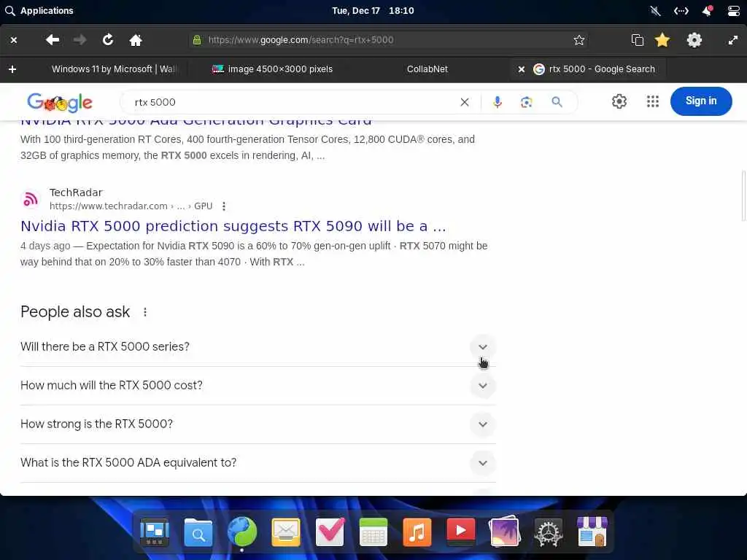Click the techradar.com URL breadcrumb
The height and width of the screenshot is (560, 747).
pyautogui.click(x=131, y=206)
